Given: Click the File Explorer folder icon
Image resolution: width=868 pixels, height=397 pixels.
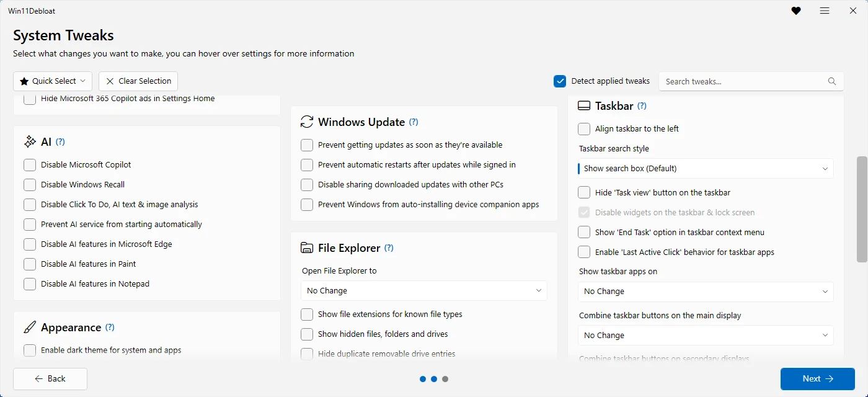Looking at the screenshot, I should click(x=307, y=248).
